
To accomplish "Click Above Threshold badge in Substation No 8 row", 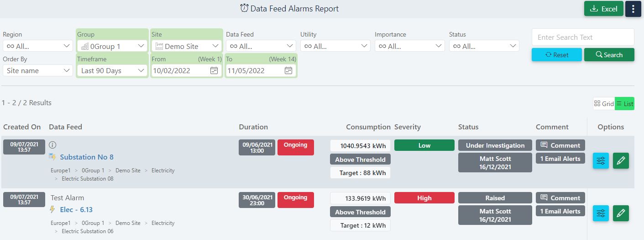I will click(361, 160).
